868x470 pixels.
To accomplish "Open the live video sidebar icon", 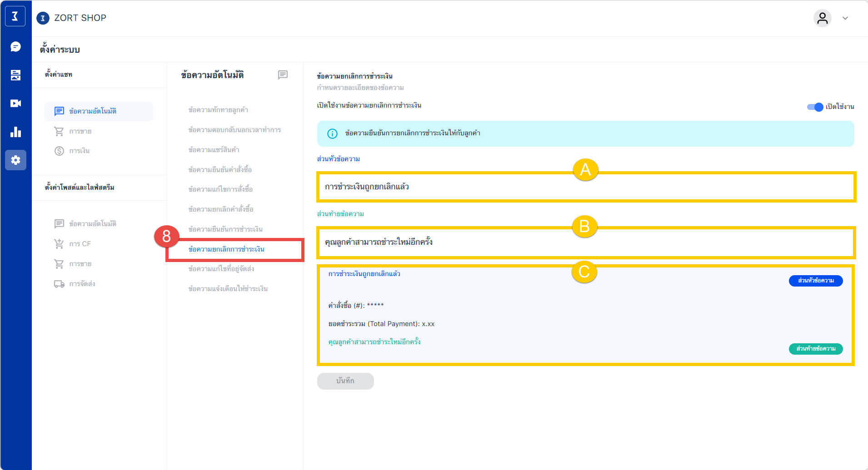I will click(15, 104).
